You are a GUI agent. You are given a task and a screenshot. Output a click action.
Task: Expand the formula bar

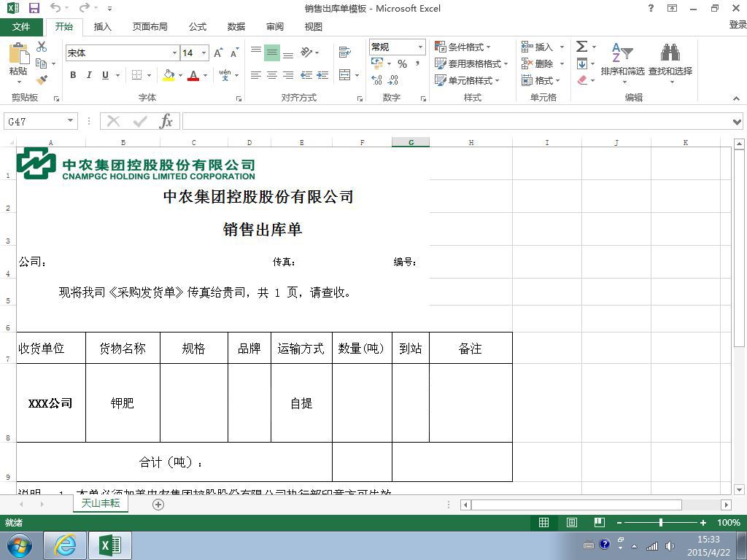(x=737, y=122)
